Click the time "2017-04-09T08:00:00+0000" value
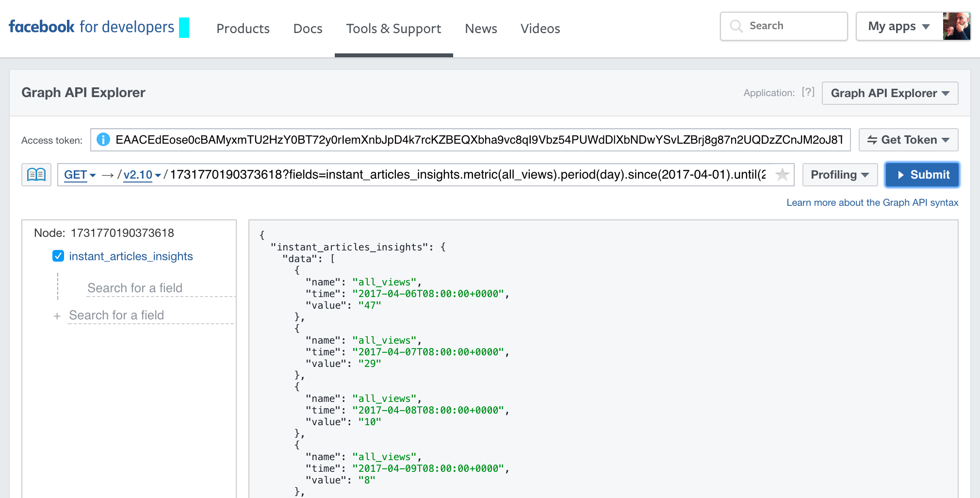Screen dimensions: 980x498 (x=428, y=468)
